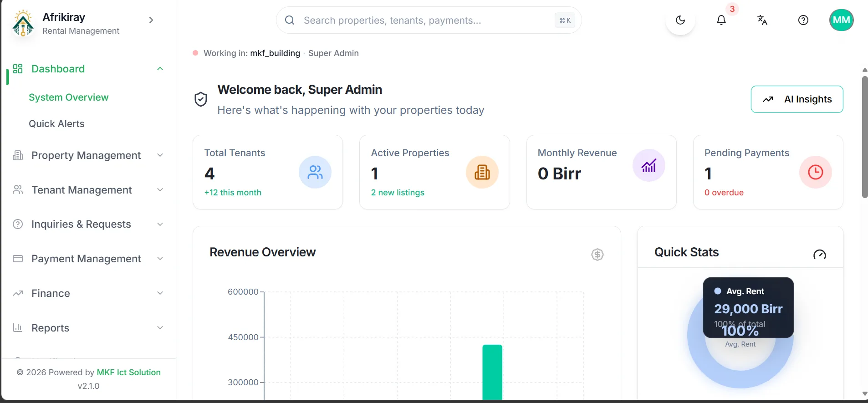Click the Afrikiray house logo icon
Screen dimensions: 868x403
tap(23, 24)
